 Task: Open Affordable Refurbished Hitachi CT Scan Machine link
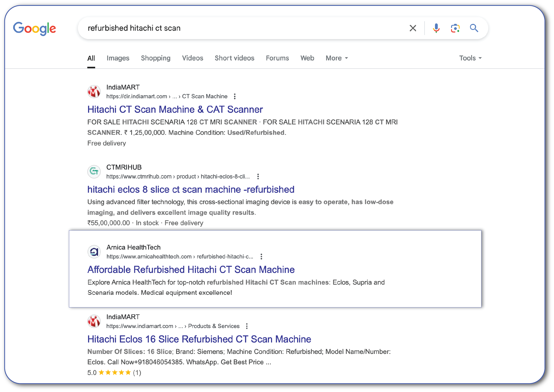[191, 270]
